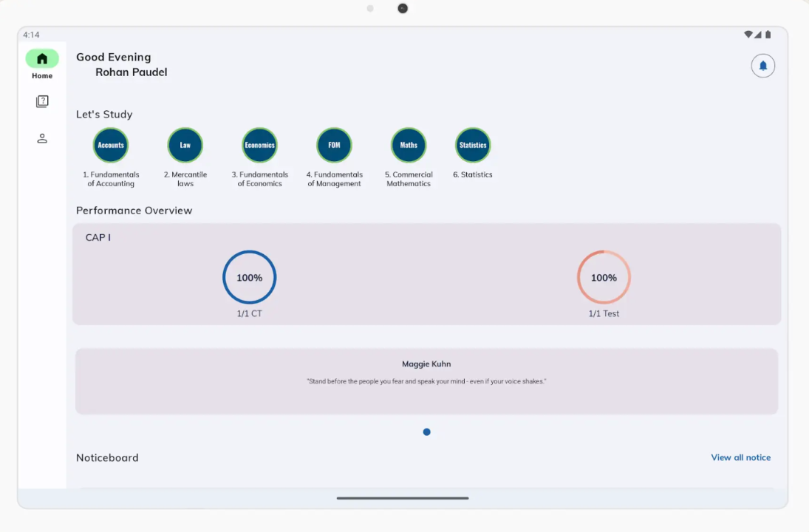Click the '1/1 Test' label

(604, 314)
